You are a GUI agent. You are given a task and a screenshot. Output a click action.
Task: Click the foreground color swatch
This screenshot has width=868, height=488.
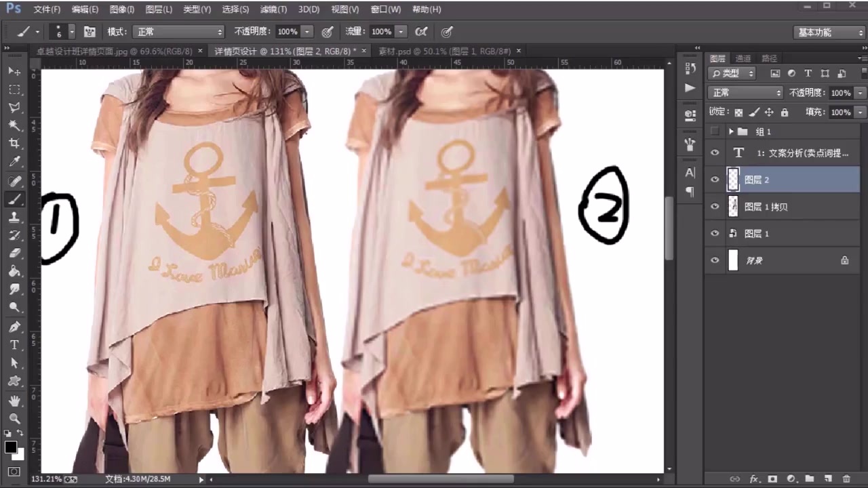point(11,447)
